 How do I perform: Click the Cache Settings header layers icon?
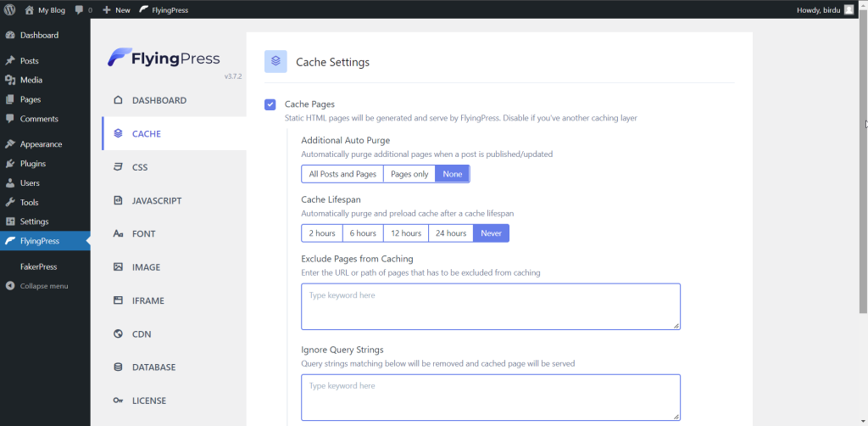point(275,61)
